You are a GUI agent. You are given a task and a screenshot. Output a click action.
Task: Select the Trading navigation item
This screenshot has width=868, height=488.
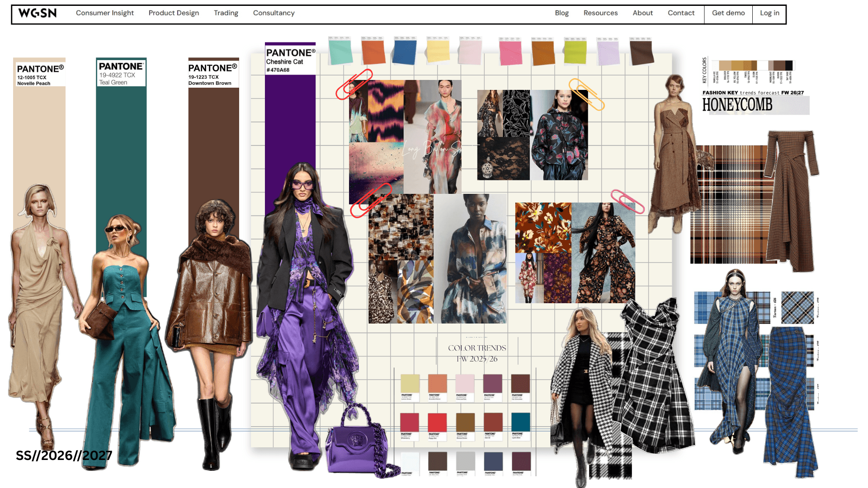(x=226, y=13)
